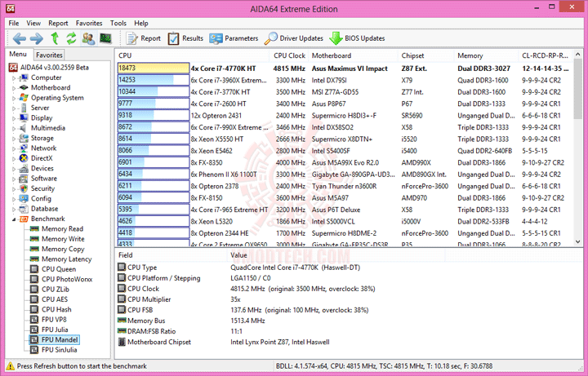Select the 8x FX-8350 result row
Screen dimensions: 588x376
coord(344,162)
